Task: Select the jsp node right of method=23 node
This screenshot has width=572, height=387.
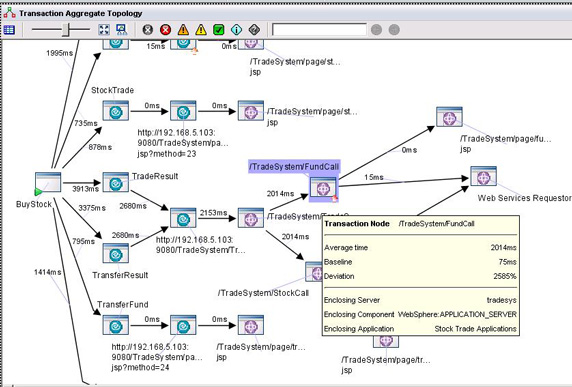Action: point(251,111)
